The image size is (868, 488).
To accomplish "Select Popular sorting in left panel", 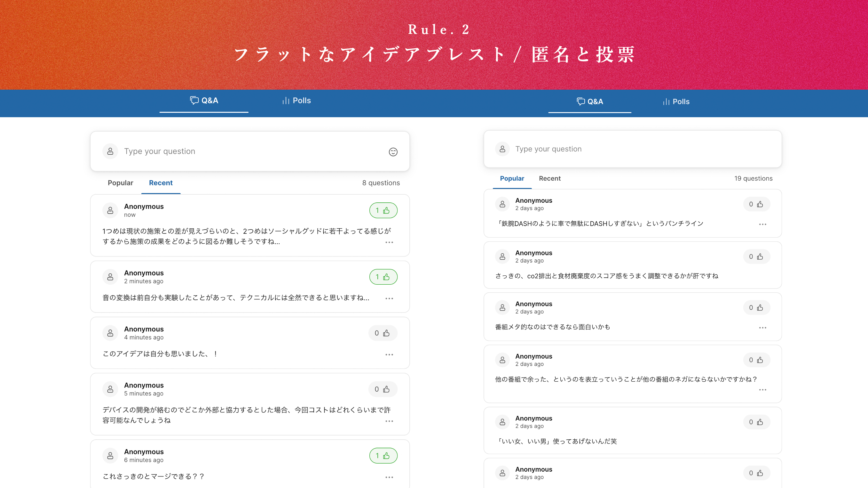I will (x=120, y=183).
